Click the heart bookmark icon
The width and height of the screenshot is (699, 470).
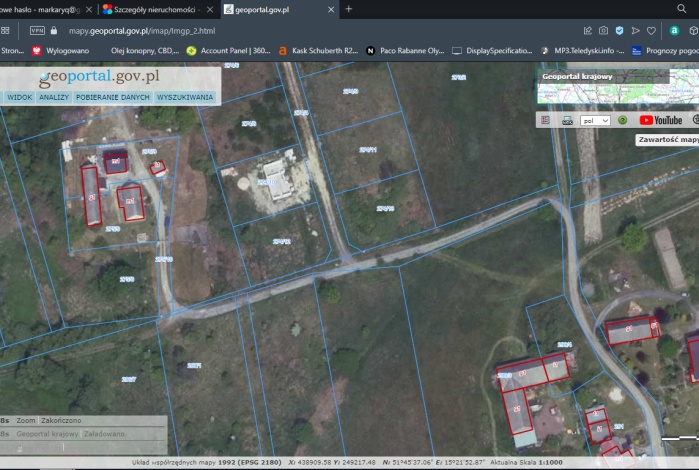tap(651, 30)
